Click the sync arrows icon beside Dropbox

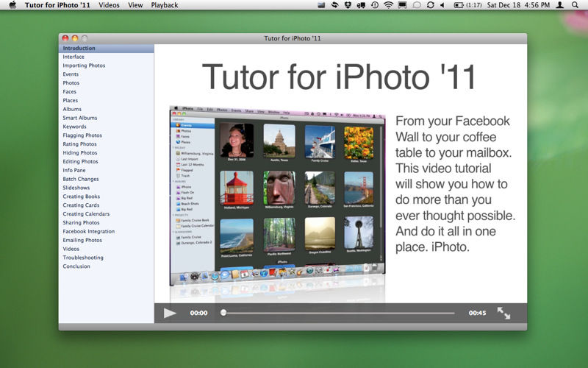(x=334, y=5)
